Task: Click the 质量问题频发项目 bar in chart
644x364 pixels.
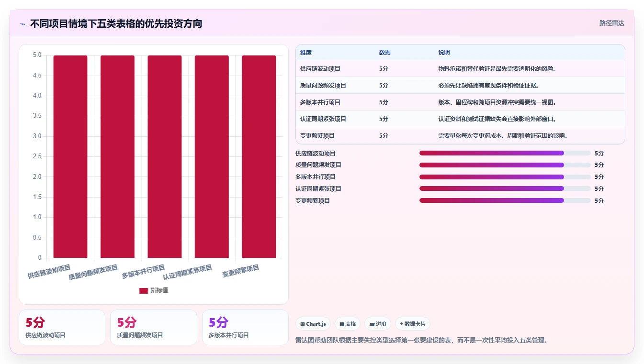Action: [117, 156]
